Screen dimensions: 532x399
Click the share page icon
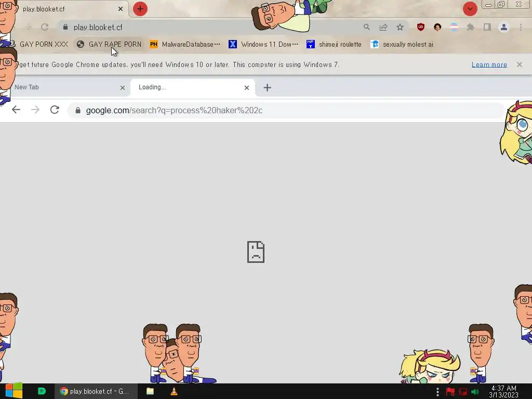[x=383, y=27]
